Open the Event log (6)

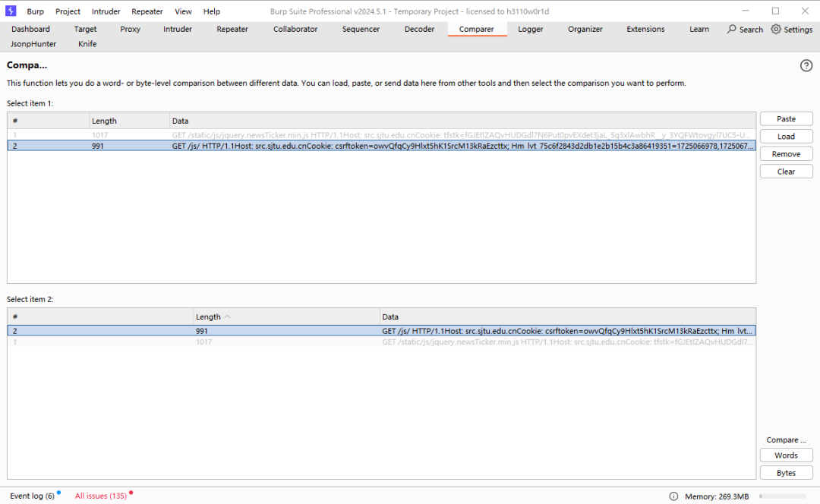pos(33,496)
